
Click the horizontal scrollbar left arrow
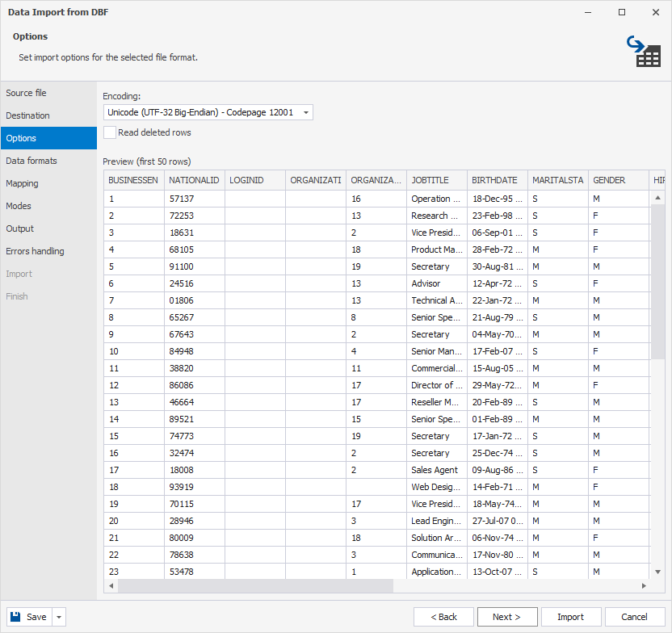(x=111, y=586)
